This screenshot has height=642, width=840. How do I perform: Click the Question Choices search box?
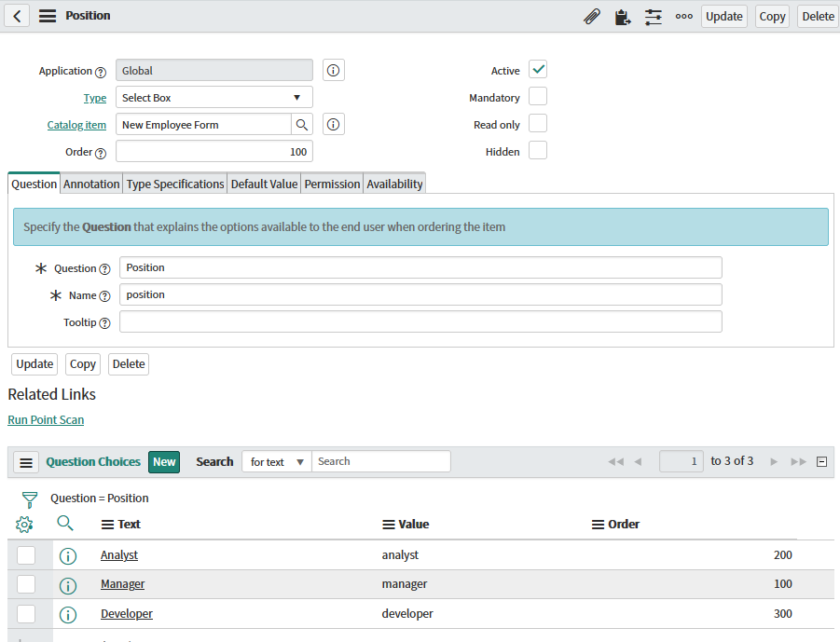pyautogui.click(x=381, y=461)
